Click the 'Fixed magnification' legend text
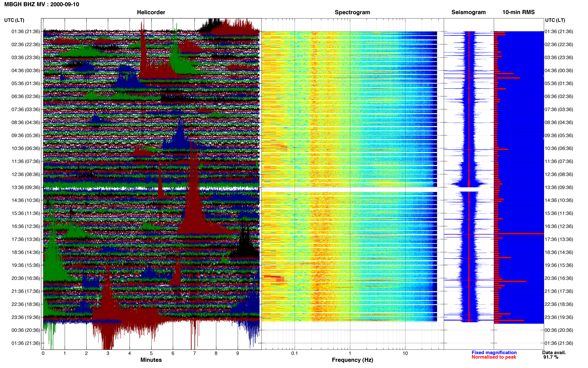 [494, 352]
